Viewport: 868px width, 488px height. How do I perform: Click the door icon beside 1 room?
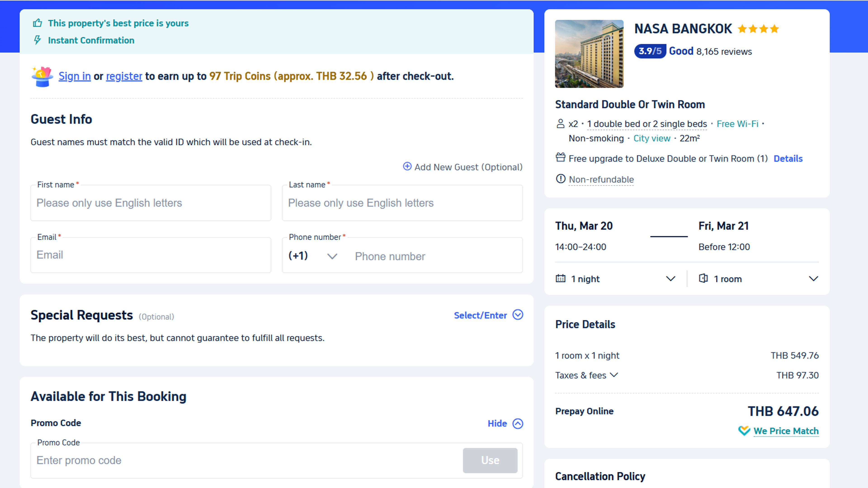pos(703,278)
